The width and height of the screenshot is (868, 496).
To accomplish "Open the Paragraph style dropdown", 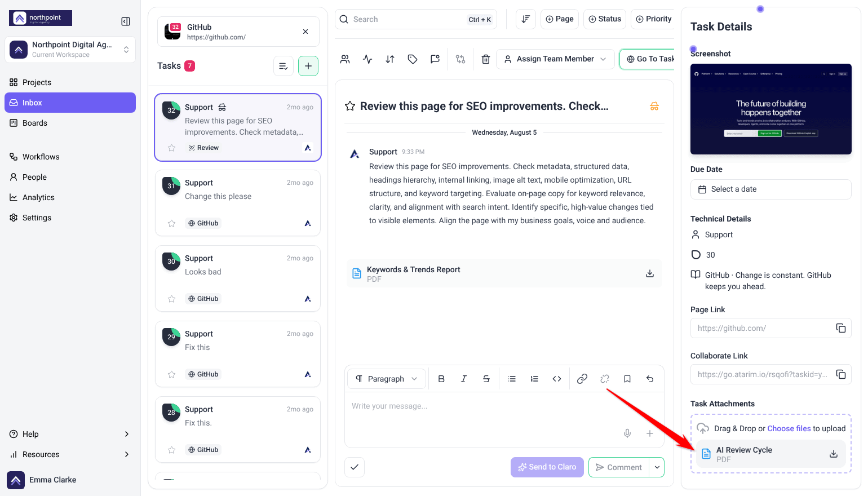I will [387, 379].
